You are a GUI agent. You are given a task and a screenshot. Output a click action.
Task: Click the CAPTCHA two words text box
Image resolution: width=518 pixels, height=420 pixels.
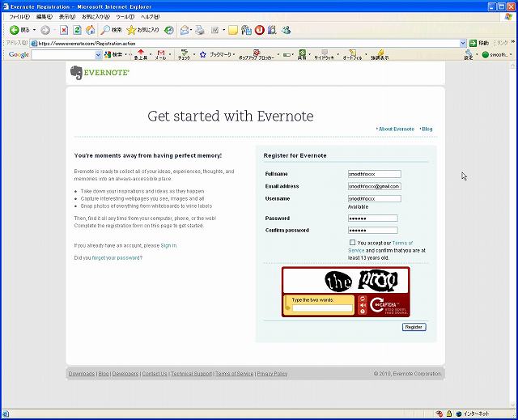click(322, 308)
